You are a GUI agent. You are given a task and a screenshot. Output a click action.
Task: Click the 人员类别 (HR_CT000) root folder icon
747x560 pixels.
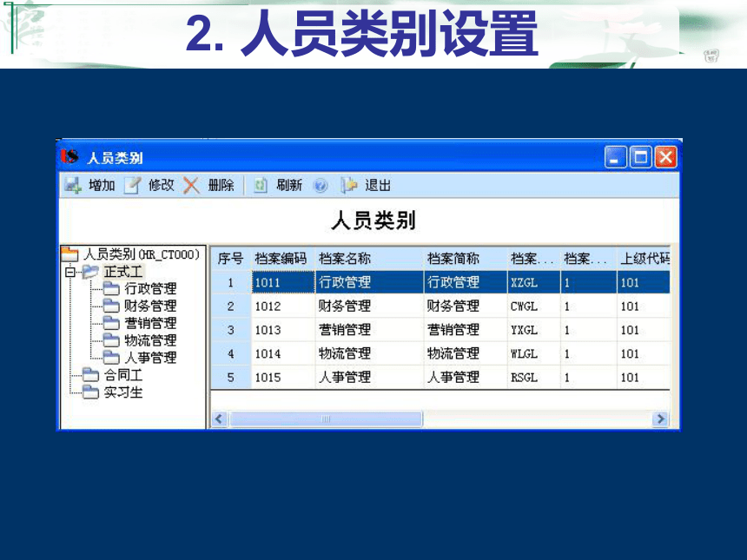pos(70,254)
